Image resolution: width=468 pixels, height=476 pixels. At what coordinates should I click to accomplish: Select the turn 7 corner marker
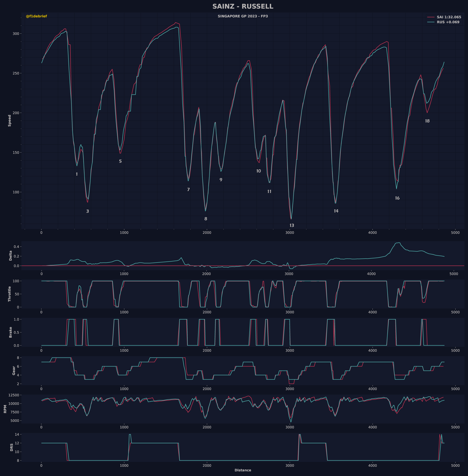click(188, 190)
